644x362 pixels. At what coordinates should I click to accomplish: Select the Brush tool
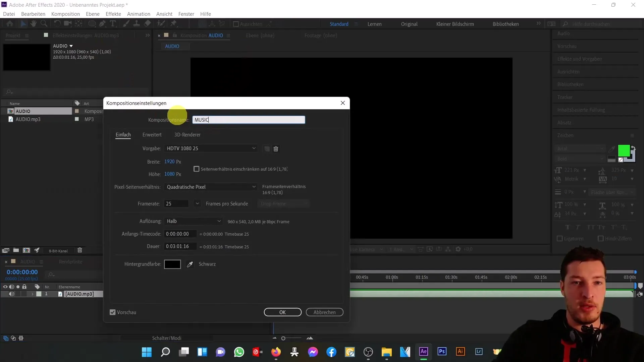[126, 24]
